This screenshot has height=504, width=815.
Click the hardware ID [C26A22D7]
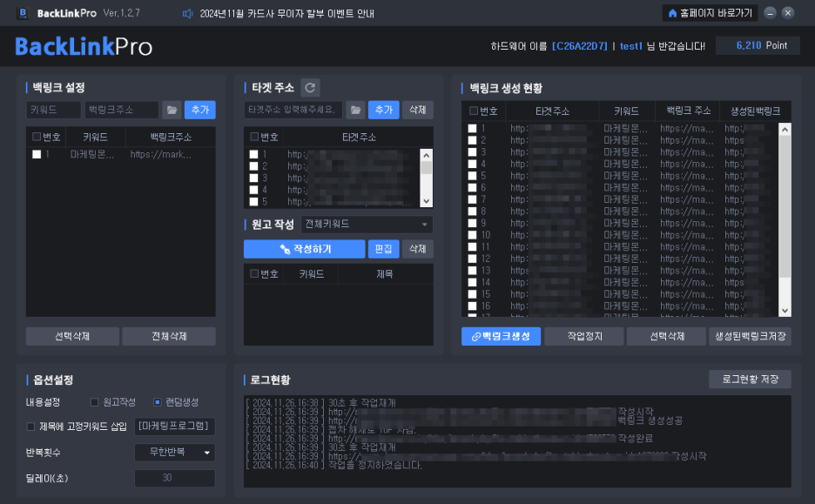579,46
